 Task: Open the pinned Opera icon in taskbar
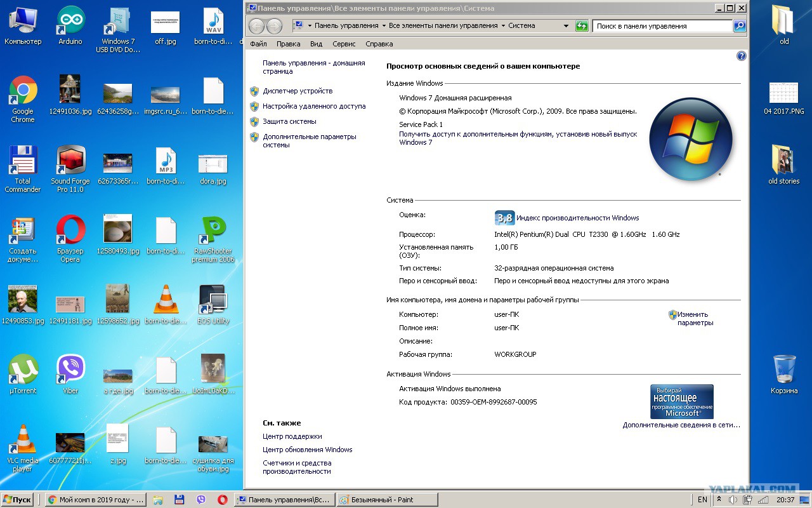(223, 500)
